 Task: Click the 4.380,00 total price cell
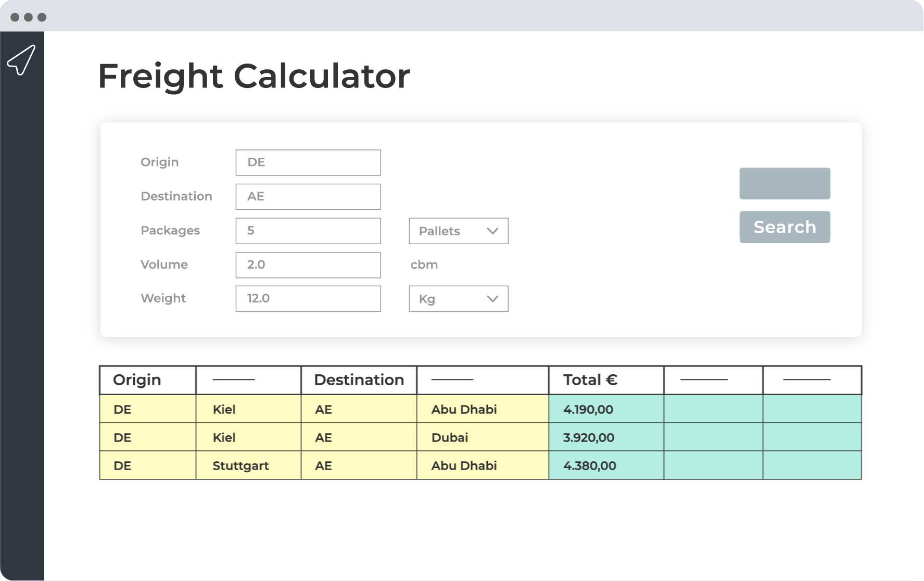606,465
